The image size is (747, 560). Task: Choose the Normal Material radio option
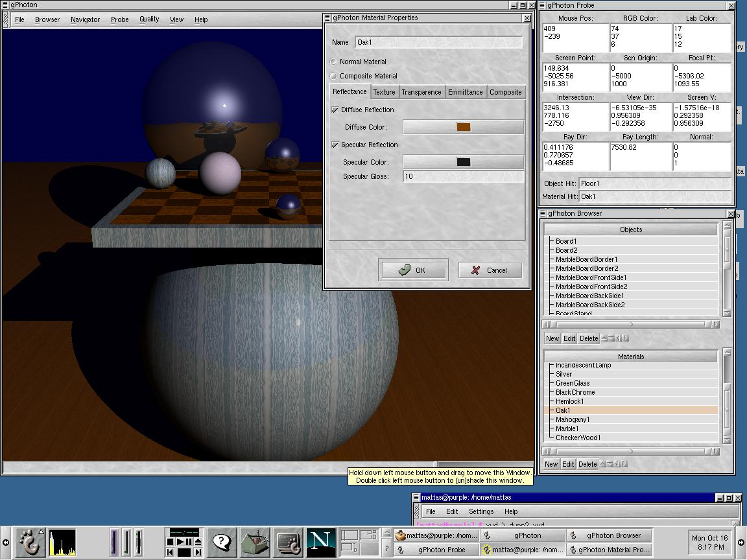334,62
